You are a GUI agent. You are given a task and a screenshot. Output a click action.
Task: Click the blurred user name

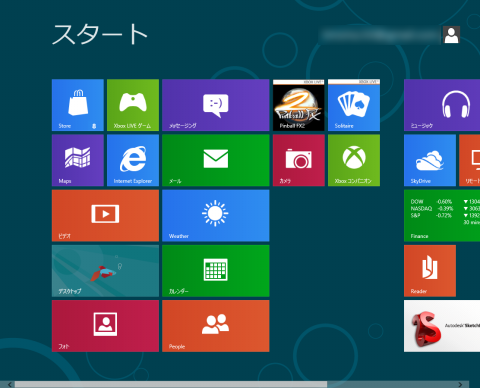379,35
